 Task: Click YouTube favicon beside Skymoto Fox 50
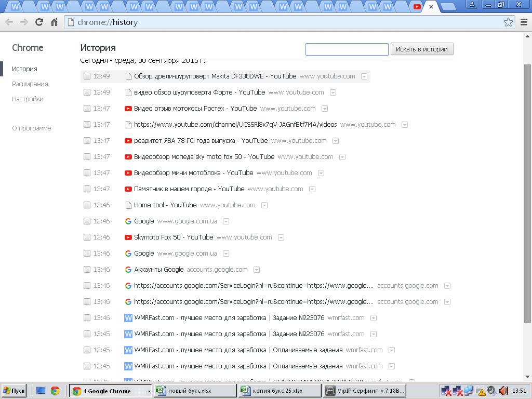[x=128, y=237]
